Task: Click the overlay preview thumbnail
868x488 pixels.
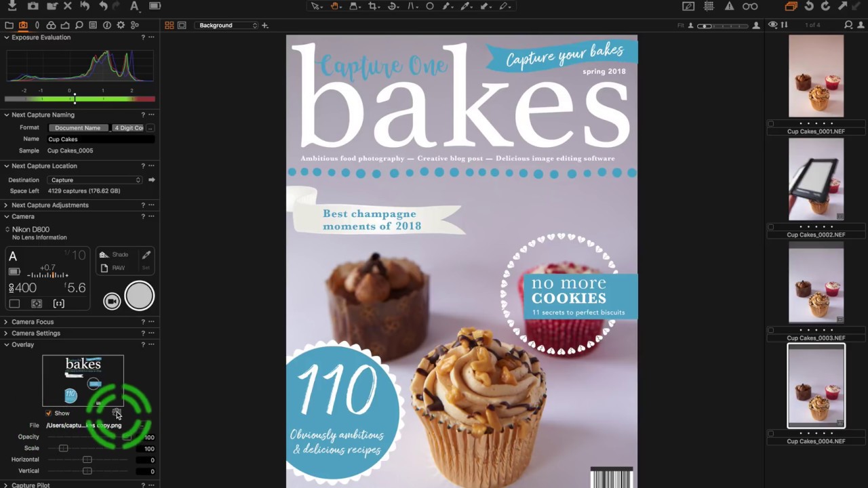Action: coord(83,380)
